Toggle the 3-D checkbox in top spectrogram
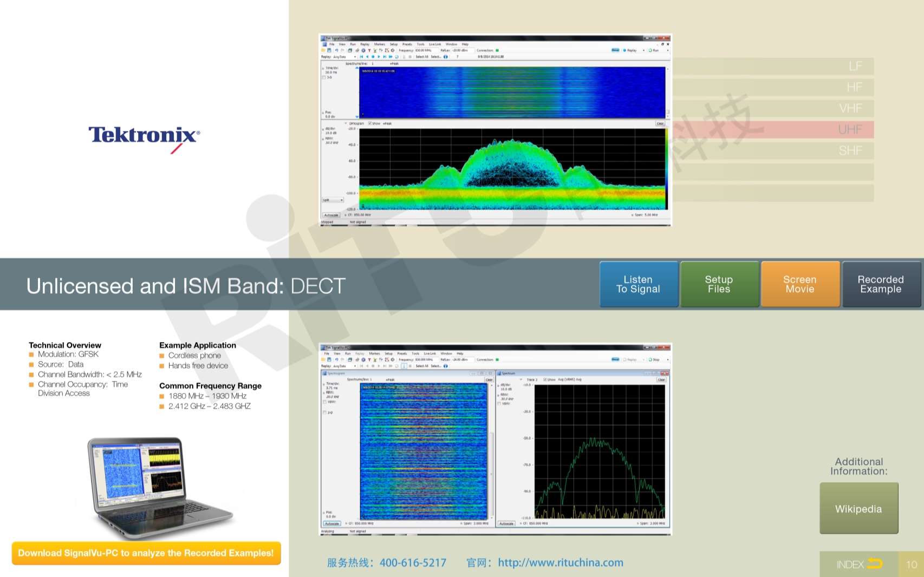 tap(324, 77)
